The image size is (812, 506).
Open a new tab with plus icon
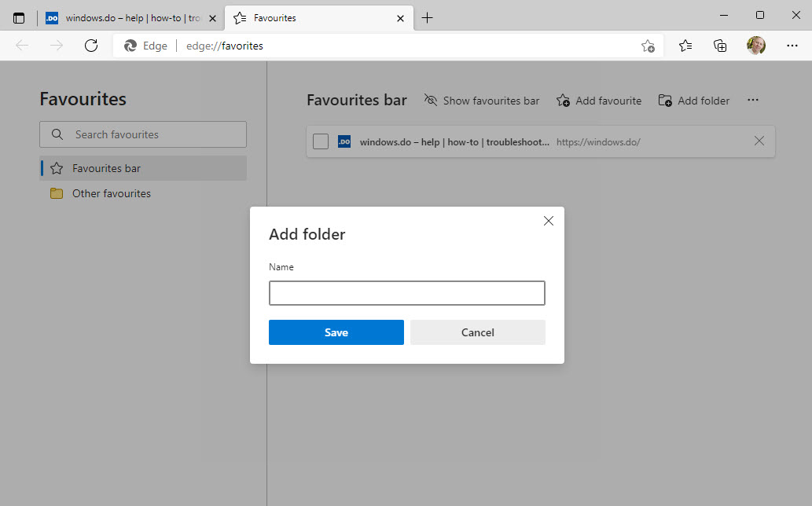[427, 18]
